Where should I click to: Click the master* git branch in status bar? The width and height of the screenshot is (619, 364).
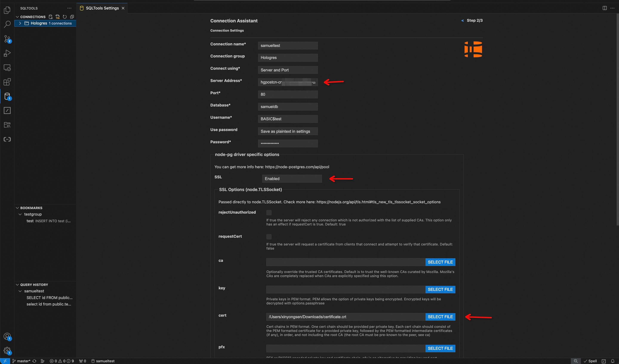[x=21, y=361]
